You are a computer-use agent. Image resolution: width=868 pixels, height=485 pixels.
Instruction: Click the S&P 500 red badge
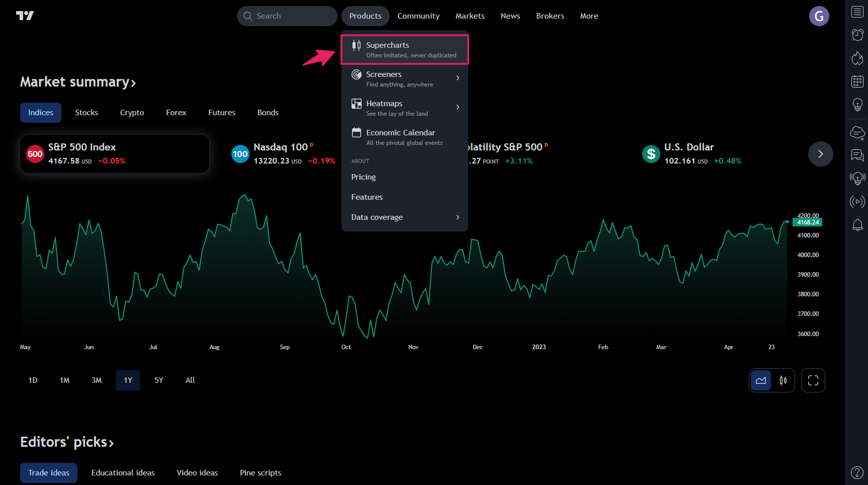35,154
